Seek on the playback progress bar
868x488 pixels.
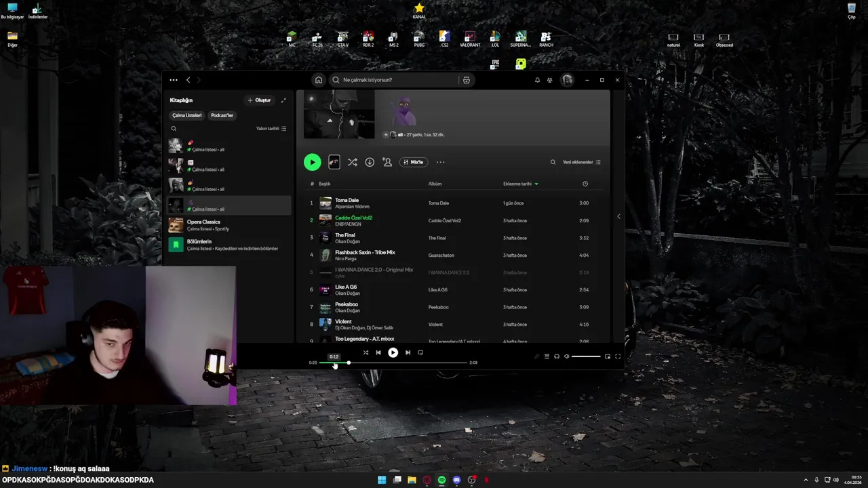pos(393,363)
